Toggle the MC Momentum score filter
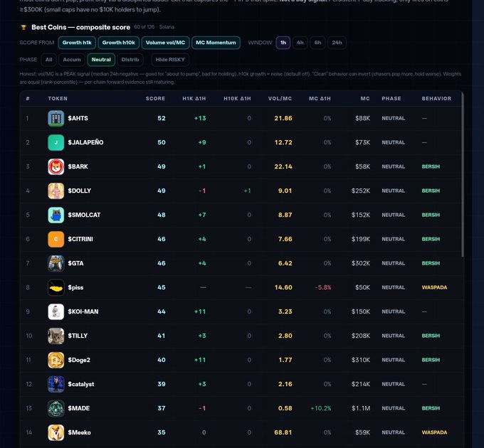The height and width of the screenshot is (448, 484). [x=216, y=43]
